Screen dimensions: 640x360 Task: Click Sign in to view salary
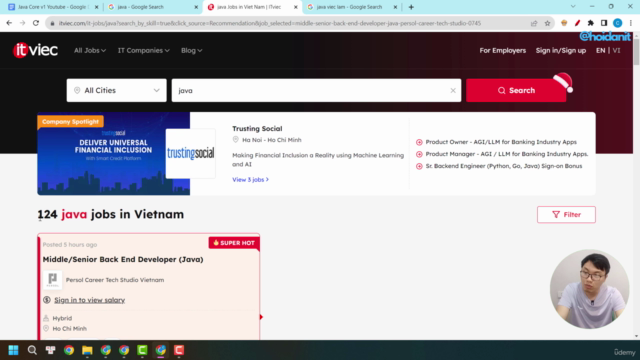(x=89, y=300)
